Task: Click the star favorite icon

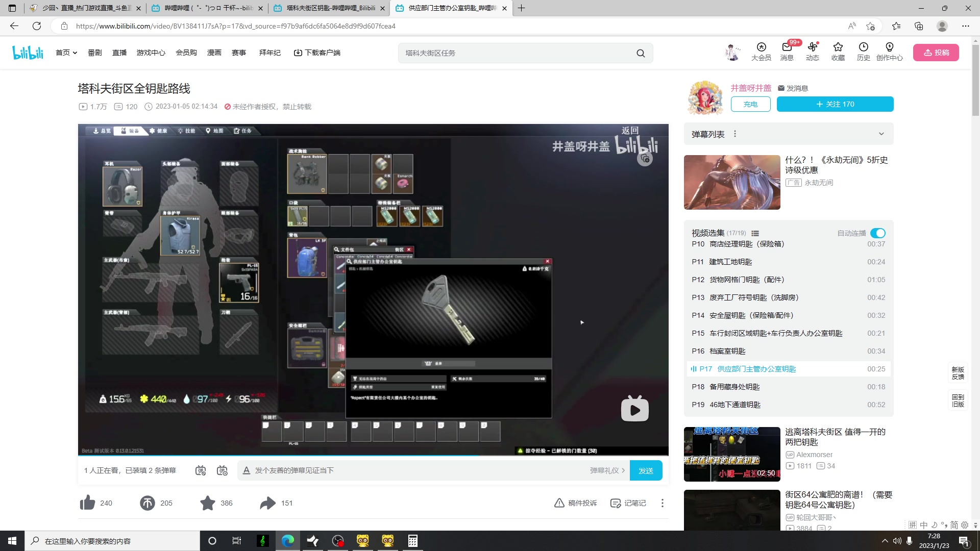Action: [x=208, y=503]
